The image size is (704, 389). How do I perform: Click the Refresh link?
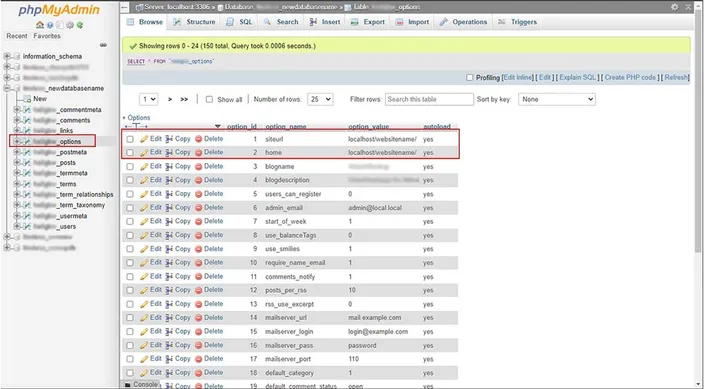[676, 78]
